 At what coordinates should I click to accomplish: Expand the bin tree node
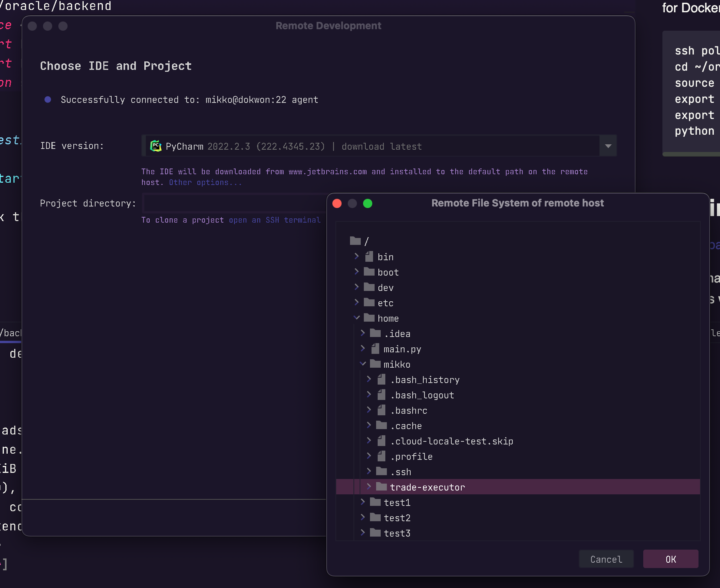pos(357,256)
